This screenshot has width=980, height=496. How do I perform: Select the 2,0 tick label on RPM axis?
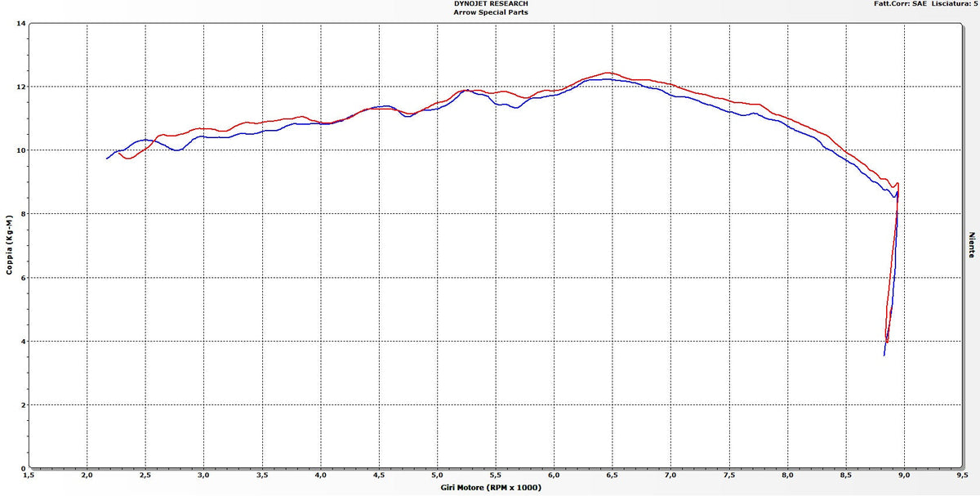click(x=87, y=475)
